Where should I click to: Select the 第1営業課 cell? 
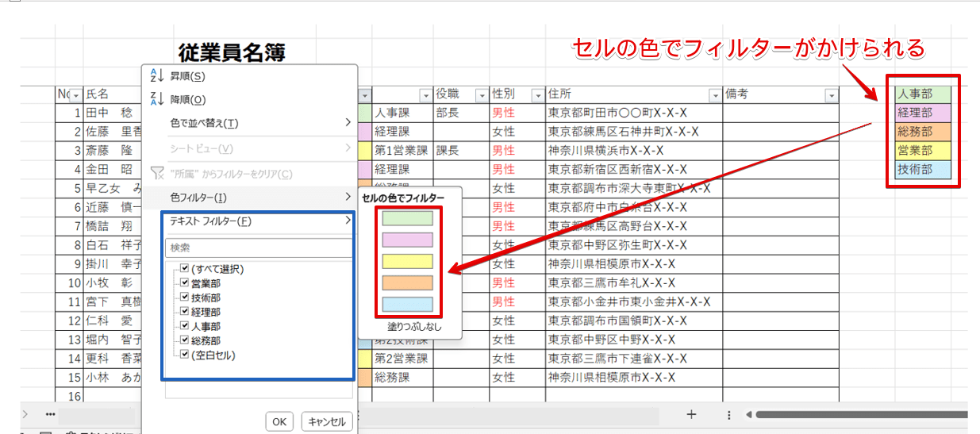pos(402,151)
